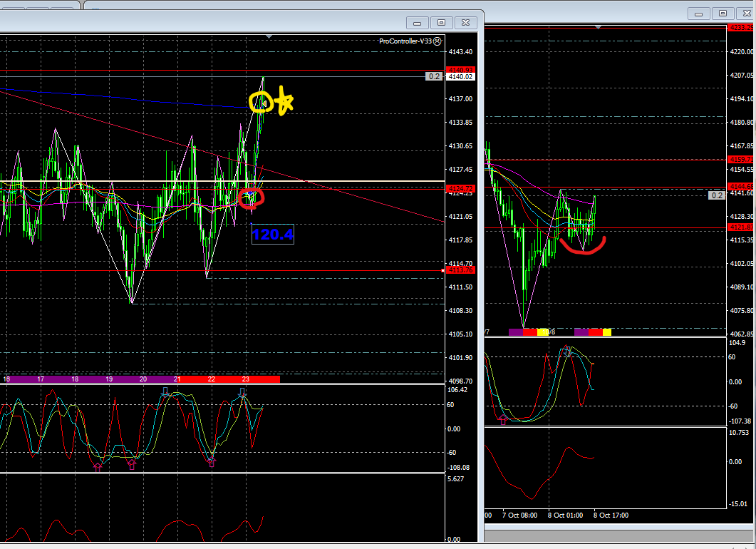Viewport: 756px width, 549px height.
Task: Minimize the left chart window
Action: tap(418, 23)
